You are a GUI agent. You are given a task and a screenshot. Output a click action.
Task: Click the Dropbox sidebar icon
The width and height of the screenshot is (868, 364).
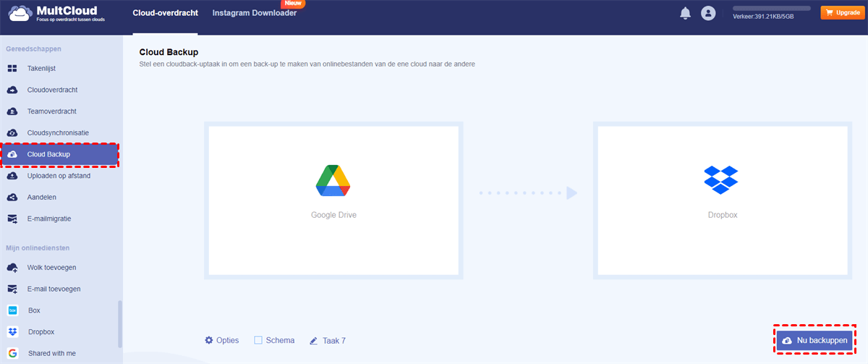[12, 332]
